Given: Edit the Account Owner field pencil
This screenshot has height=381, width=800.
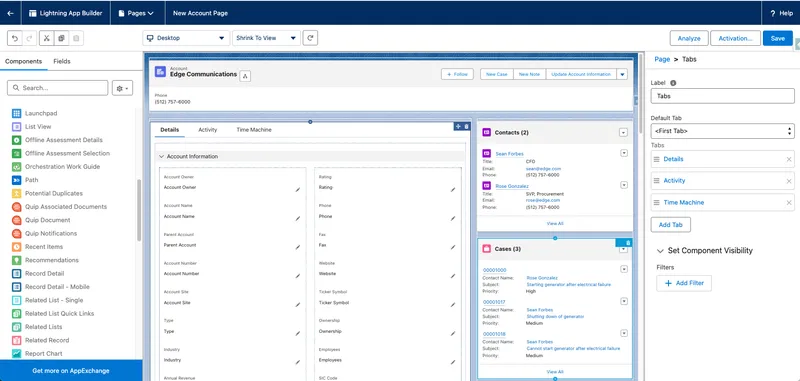Looking at the screenshot, I should 297,189.
